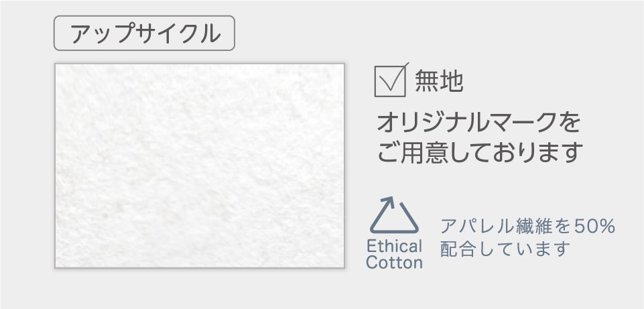644x309 pixels.
Task: Click the Ethical Cotton triangle arrow icon
Action: (x=394, y=216)
